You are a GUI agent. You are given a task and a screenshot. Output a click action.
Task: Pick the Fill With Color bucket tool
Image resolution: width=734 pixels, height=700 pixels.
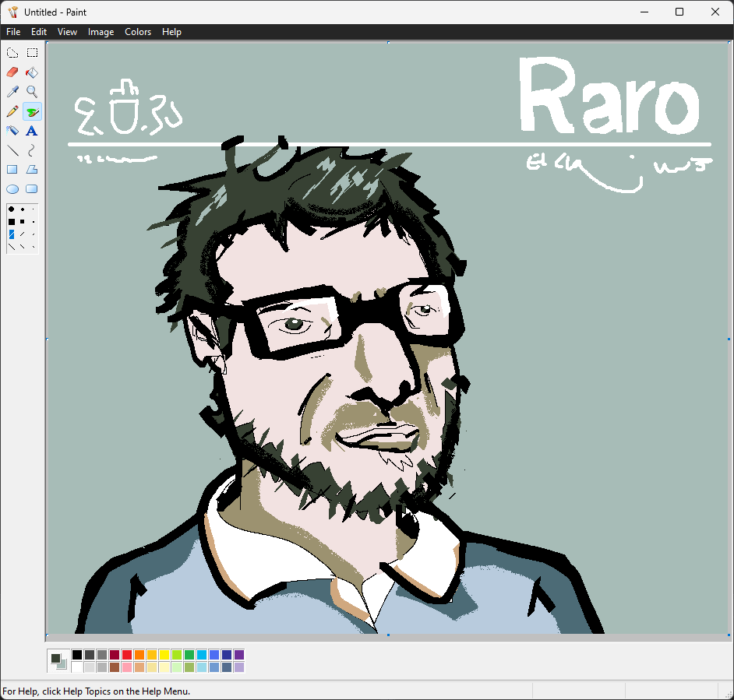point(32,72)
